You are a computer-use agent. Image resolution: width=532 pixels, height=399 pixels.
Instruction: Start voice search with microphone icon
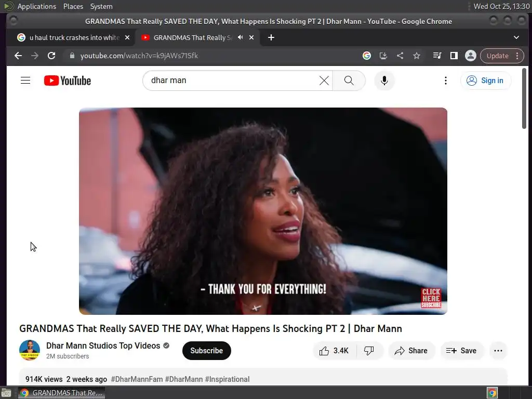tap(384, 81)
